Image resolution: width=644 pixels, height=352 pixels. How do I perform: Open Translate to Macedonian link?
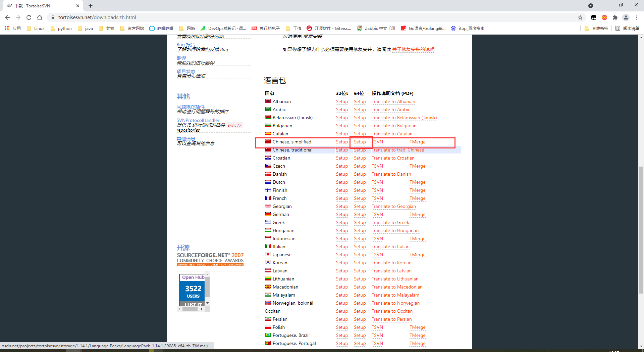tap(397, 287)
